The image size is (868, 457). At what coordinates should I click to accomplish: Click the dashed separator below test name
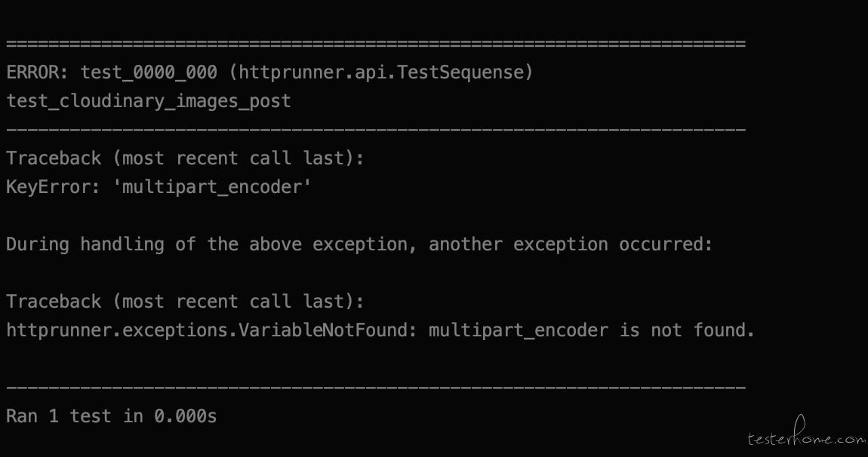(x=376, y=130)
